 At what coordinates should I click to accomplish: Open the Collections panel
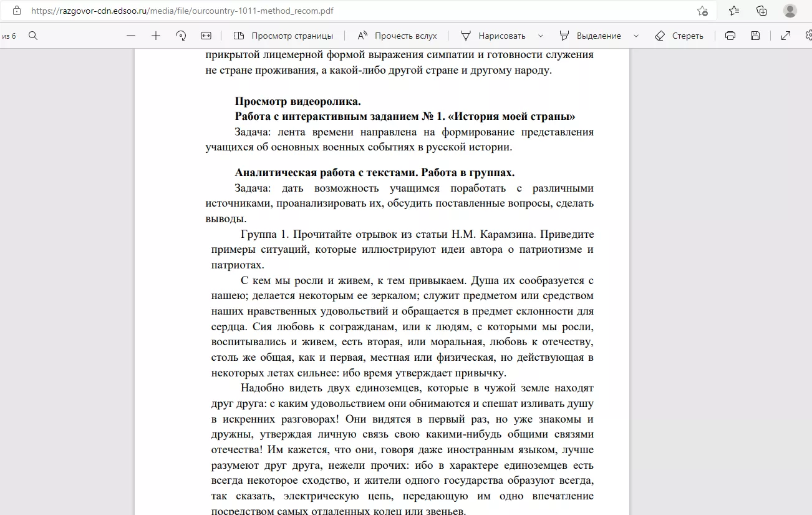[x=761, y=11]
